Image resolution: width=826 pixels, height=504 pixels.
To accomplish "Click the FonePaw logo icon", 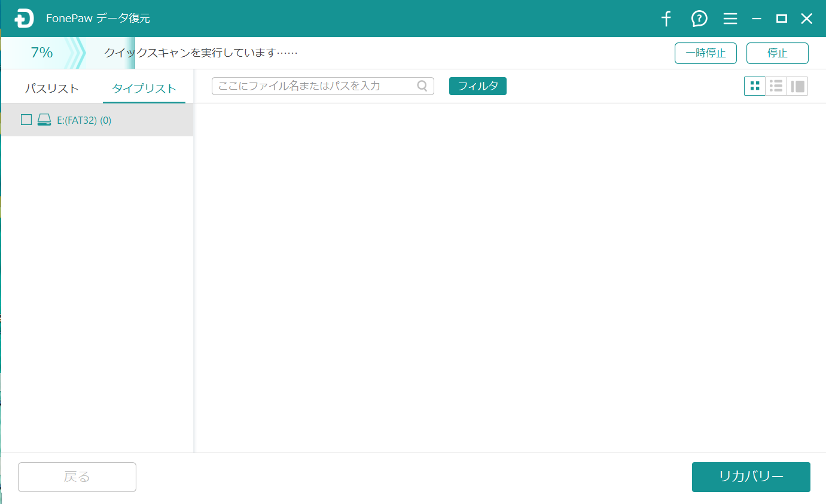I will [x=25, y=19].
